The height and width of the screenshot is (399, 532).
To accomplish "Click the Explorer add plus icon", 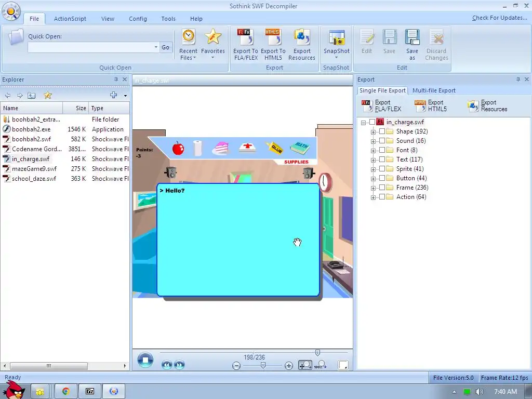I will coord(114,95).
